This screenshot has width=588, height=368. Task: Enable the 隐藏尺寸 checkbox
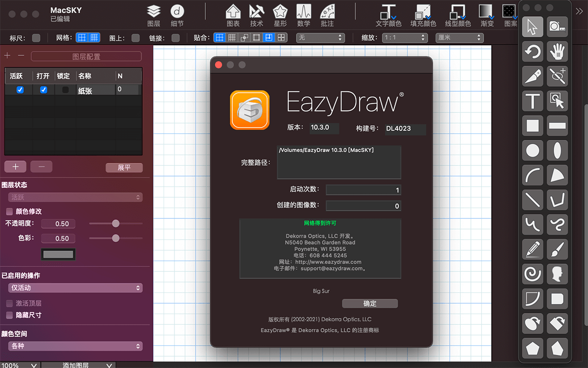(9, 315)
